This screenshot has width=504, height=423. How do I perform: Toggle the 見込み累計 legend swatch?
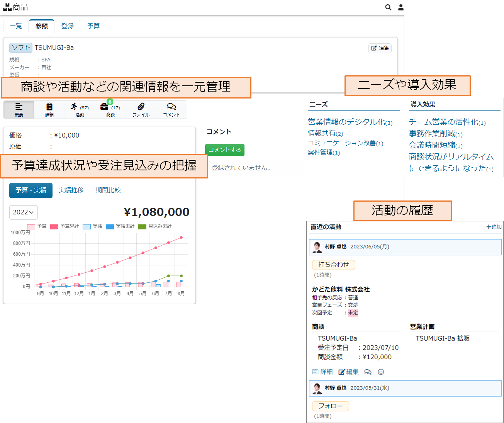[142, 226]
